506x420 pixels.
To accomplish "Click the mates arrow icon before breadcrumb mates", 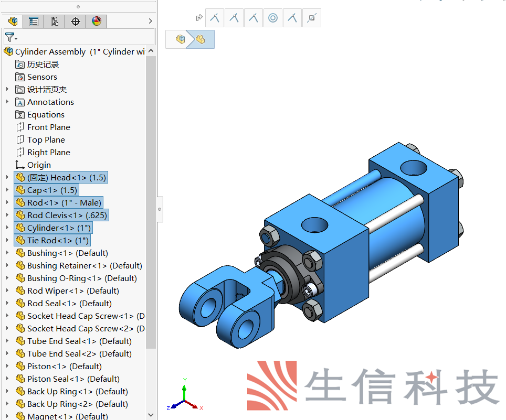I will [199, 18].
